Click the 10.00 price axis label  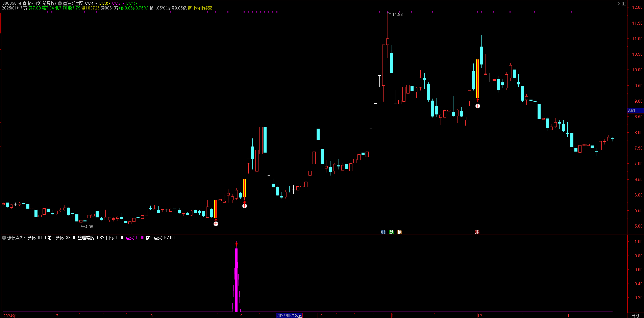637,70
